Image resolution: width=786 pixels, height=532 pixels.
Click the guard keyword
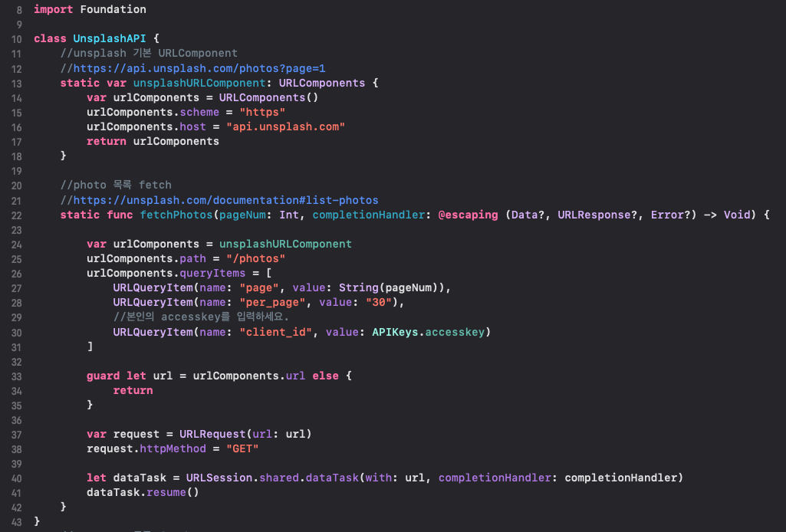(103, 376)
